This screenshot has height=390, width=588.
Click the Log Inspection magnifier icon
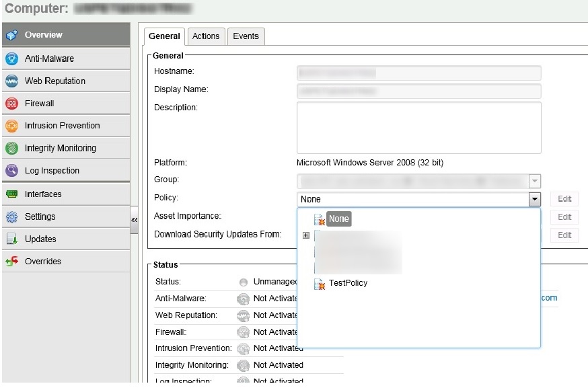pyautogui.click(x=11, y=171)
